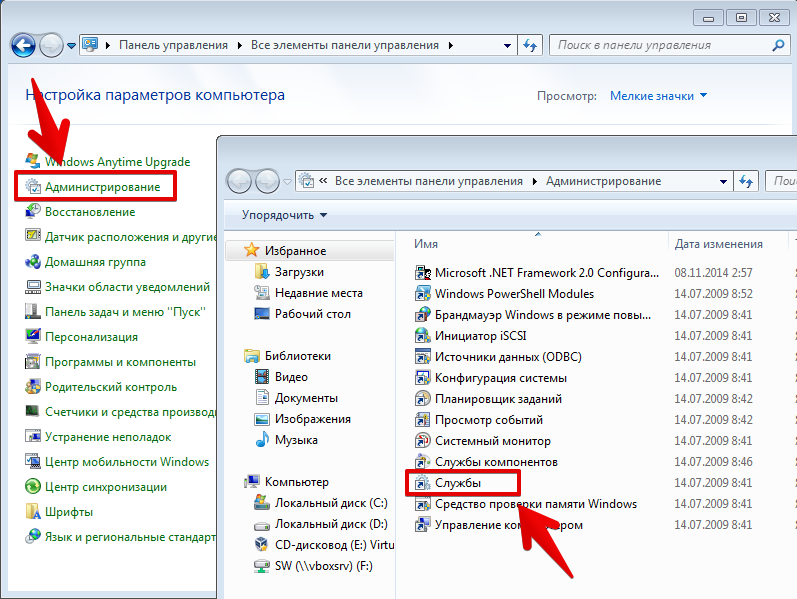Open recent pages dropdown next to Control Panel forward button
The width and height of the screenshot is (797, 599).
tap(72, 46)
